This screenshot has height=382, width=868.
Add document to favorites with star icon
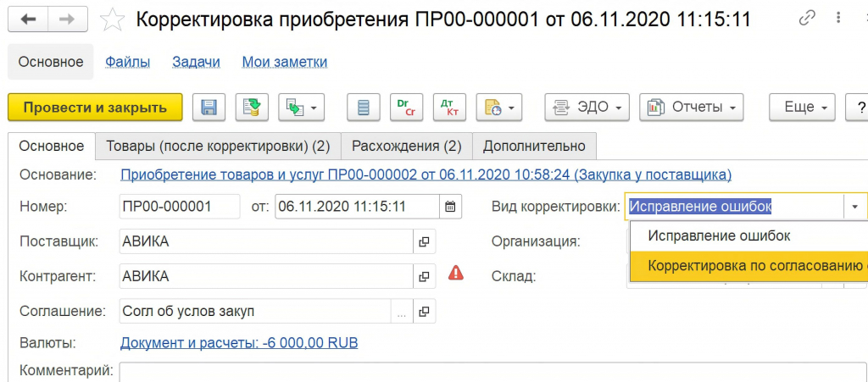[112, 19]
